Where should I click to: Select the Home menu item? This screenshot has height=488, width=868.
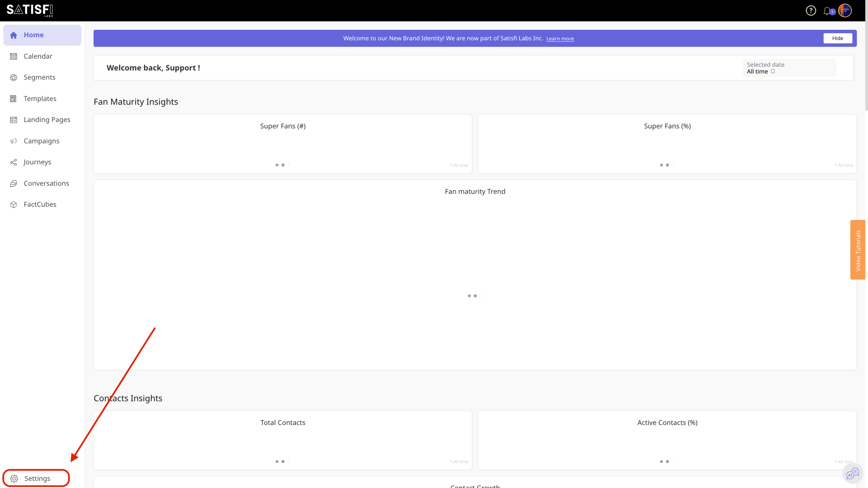pos(34,35)
